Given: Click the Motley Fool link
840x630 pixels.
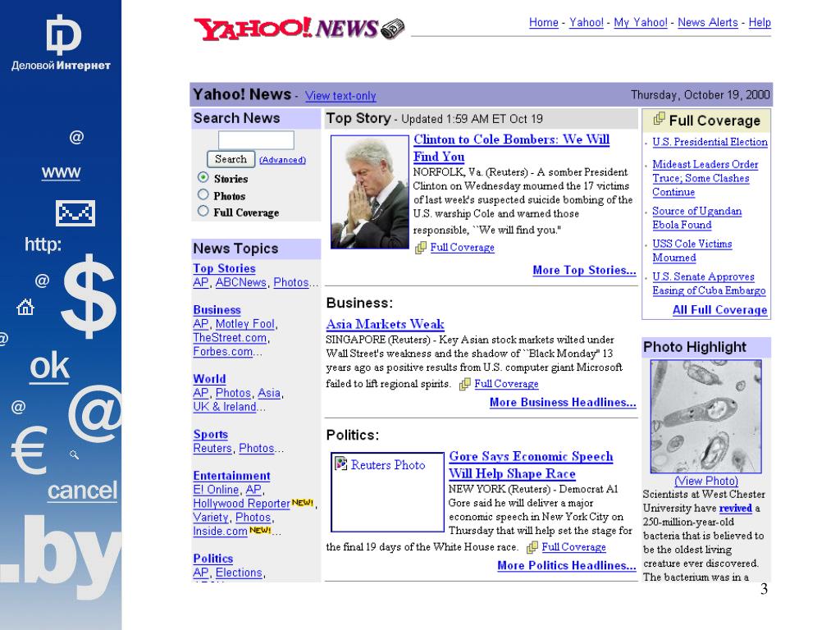Looking at the screenshot, I should coord(245,323).
